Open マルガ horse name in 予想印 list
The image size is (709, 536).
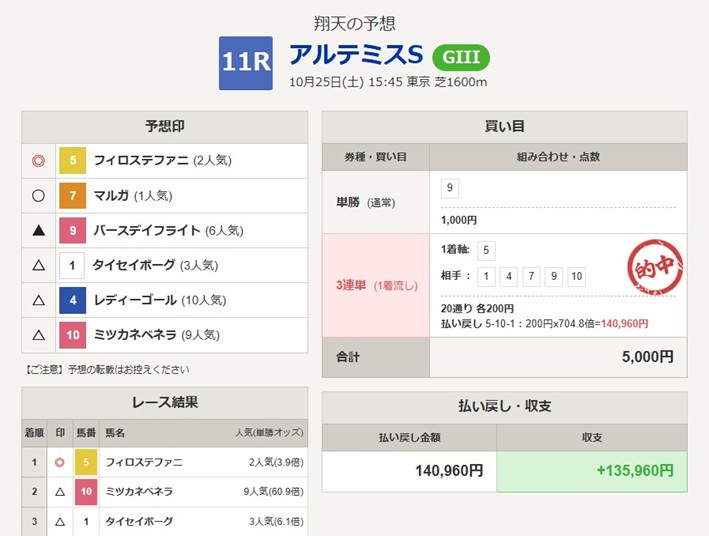pyautogui.click(x=112, y=195)
